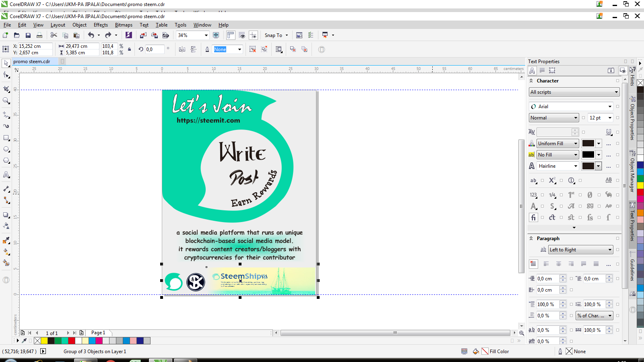The image size is (644, 362).
Task: Click the Show Grid icon
Action: (x=242, y=35)
